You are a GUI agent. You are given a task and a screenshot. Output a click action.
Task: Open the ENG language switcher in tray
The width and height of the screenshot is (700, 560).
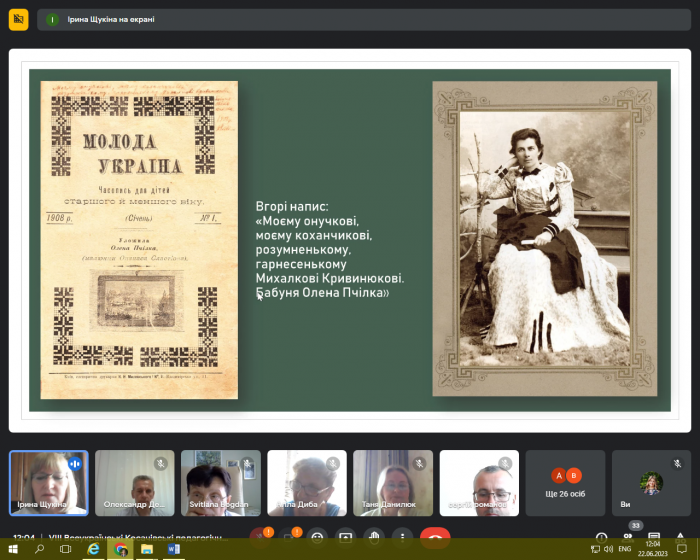coord(624,549)
